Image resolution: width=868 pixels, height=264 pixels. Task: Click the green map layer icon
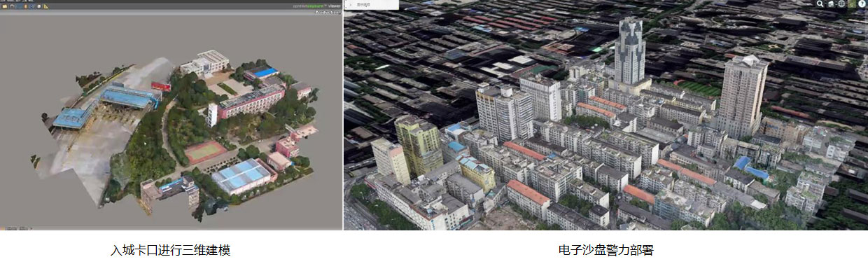852,4
